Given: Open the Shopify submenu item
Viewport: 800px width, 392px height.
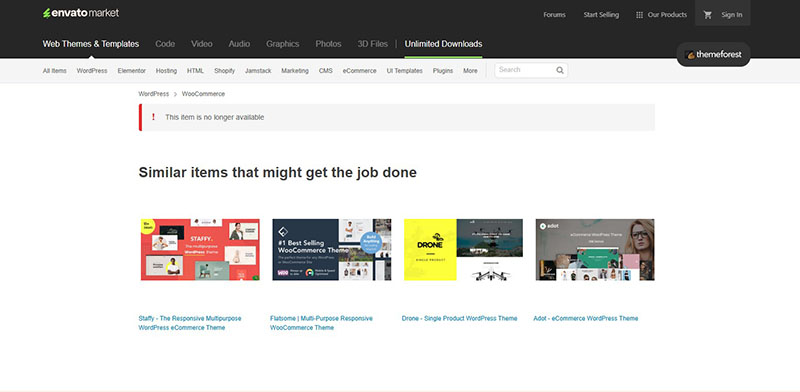Looking at the screenshot, I should coord(224,71).
